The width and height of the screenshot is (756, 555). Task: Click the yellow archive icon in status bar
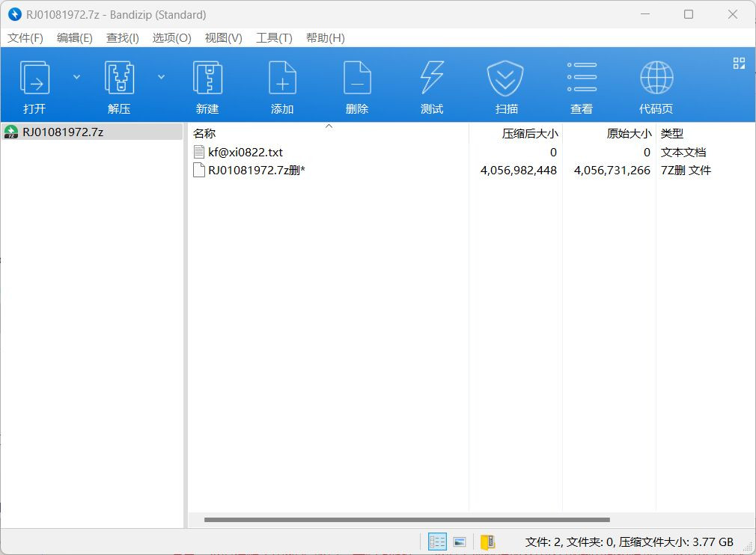pyautogui.click(x=487, y=542)
